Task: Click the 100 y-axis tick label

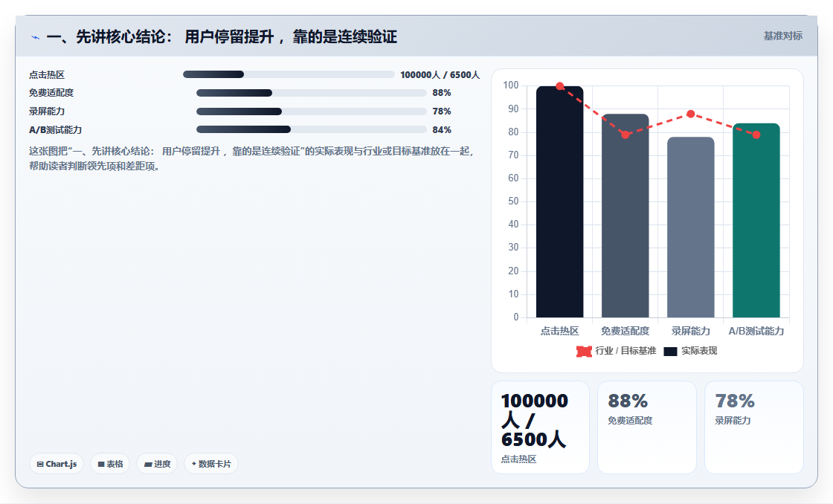Action: [x=510, y=85]
